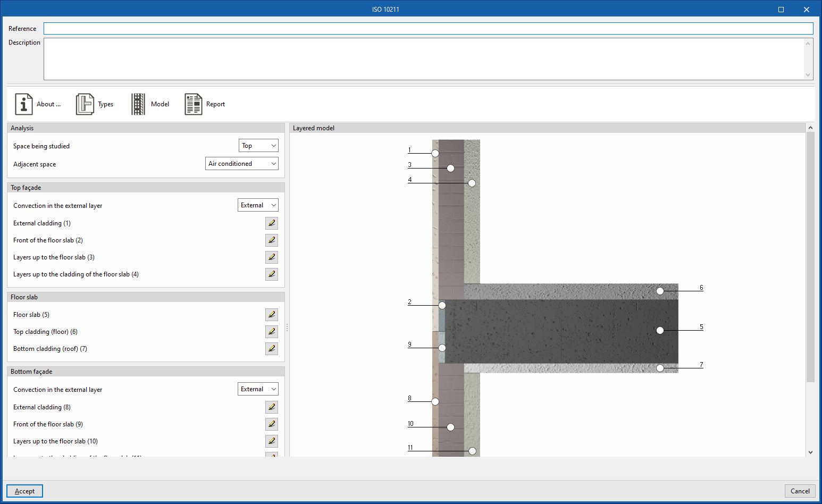Image resolution: width=822 pixels, height=504 pixels.
Task: Focus the Reference input field
Action: click(x=429, y=29)
